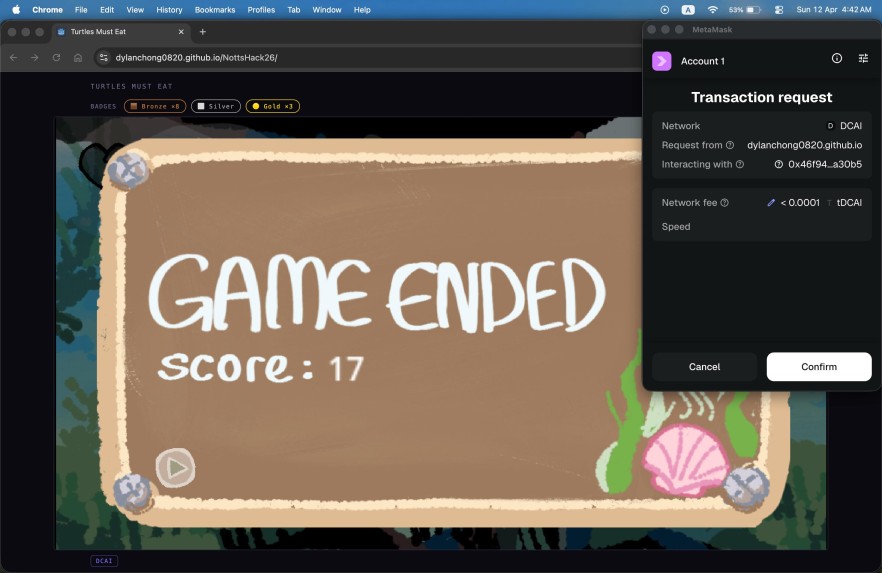Screen dimensions: 882x573
Task: Select the Silver badge
Action: [215, 106]
